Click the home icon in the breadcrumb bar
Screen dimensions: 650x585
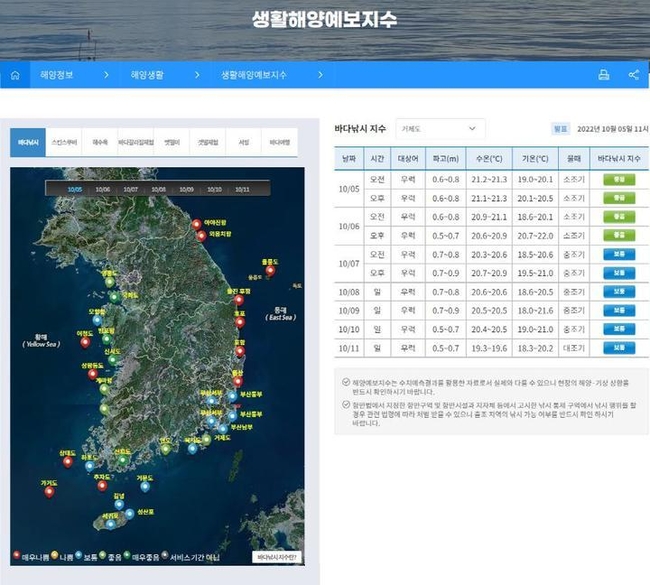point(15,75)
